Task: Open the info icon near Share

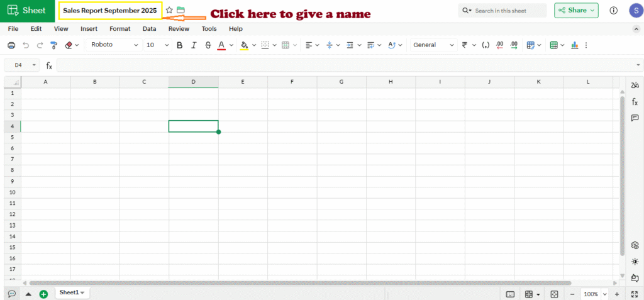Action: click(x=614, y=11)
